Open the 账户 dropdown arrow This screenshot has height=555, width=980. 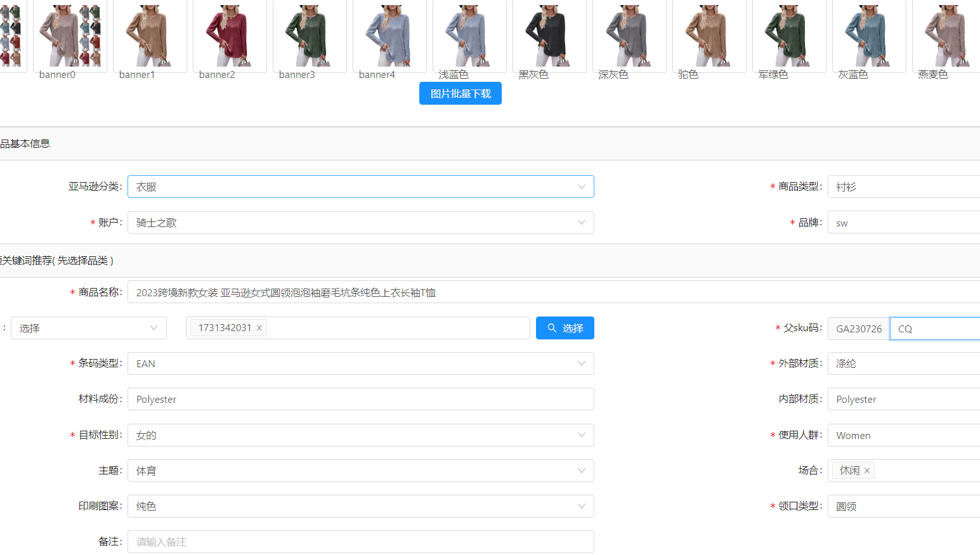coord(581,223)
